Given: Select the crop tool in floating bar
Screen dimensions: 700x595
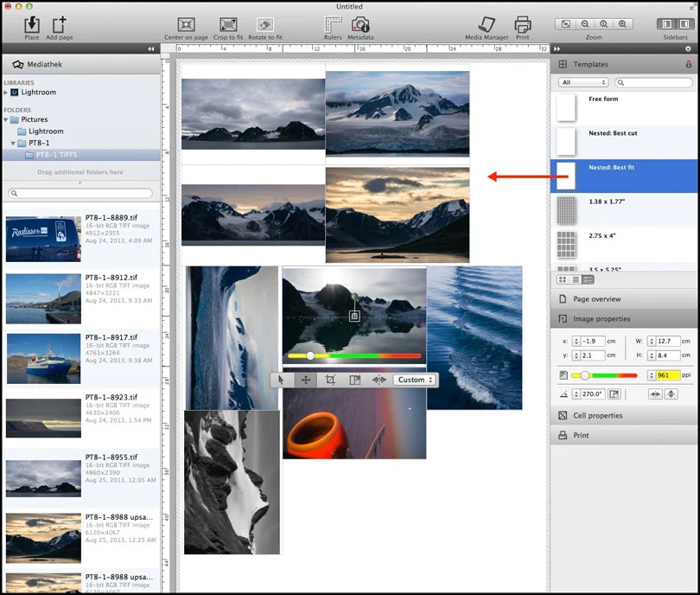Looking at the screenshot, I should coord(330,380).
